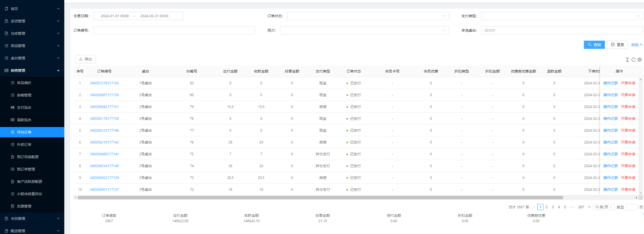
Task: Click the 重置 button
Action: click(x=617, y=45)
